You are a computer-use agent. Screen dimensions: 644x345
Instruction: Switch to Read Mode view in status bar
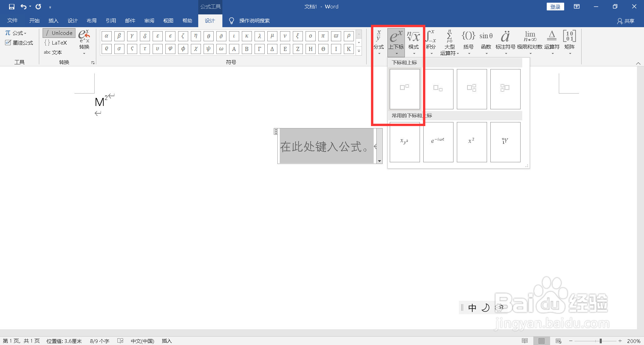click(525, 341)
